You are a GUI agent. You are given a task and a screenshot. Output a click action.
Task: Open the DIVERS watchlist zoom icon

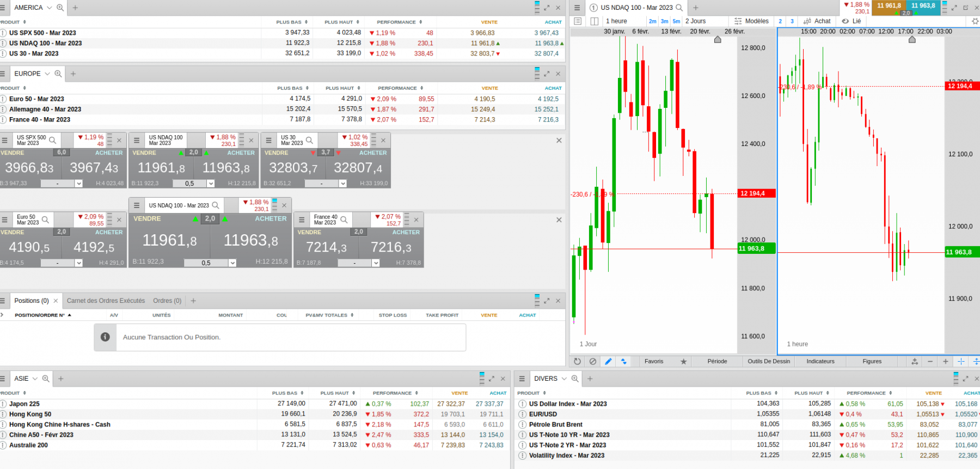coord(574,379)
